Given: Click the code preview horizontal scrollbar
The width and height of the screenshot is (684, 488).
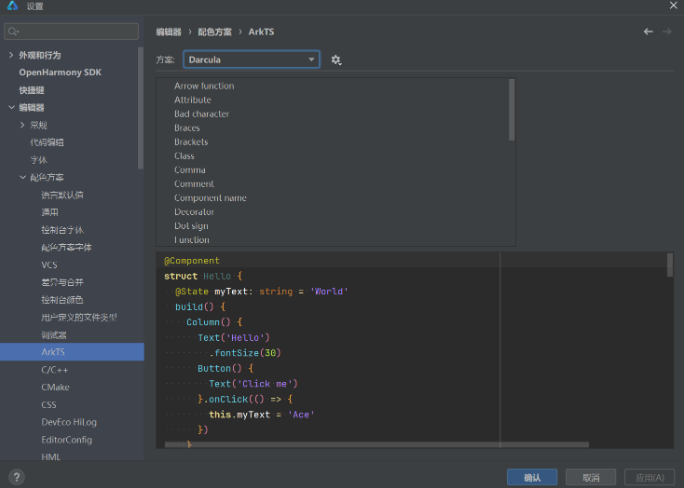Looking at the screenshot, I should pyautogui.click(x=377, y=444).
